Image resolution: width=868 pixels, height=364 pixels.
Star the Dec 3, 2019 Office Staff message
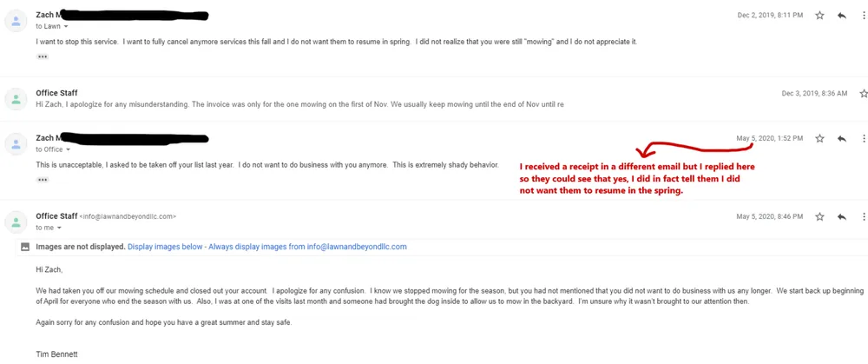coord(863,93)
